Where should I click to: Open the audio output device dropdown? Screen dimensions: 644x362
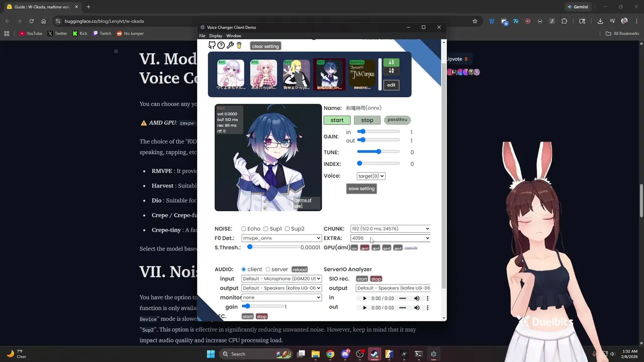[281, 288]
